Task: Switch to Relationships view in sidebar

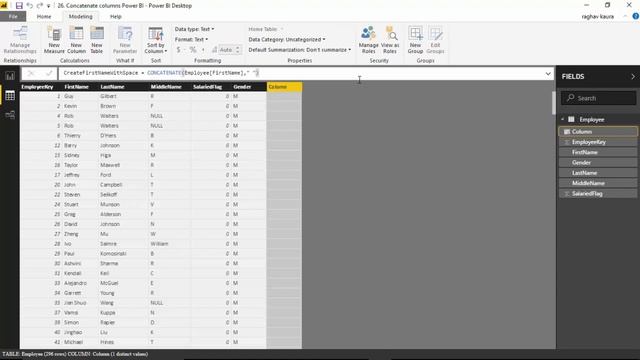Action: pos(10,115)
